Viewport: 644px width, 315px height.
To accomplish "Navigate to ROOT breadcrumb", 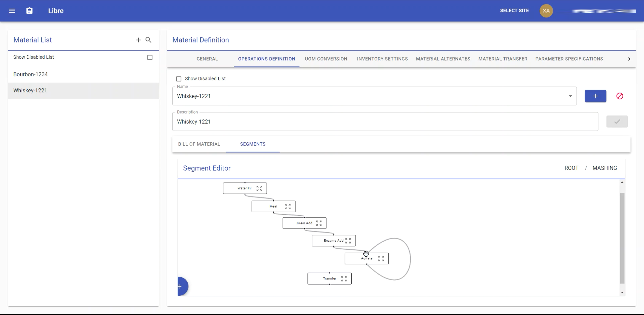I will (x=571, y=168).
